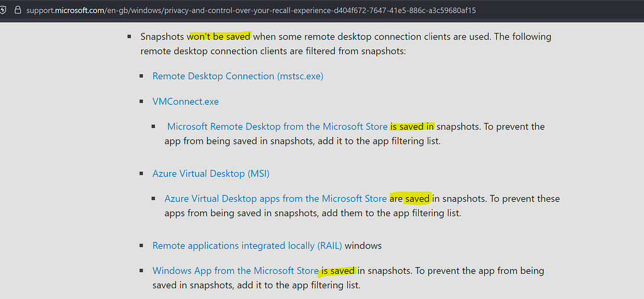Click highlighted "is saved in" after Microsoft Remote Desktop
Screen dimensions: 644x299
click(412, 126)
